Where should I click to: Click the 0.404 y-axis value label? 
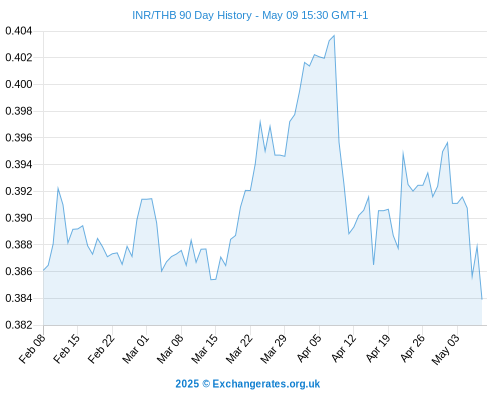pos(19,31)
